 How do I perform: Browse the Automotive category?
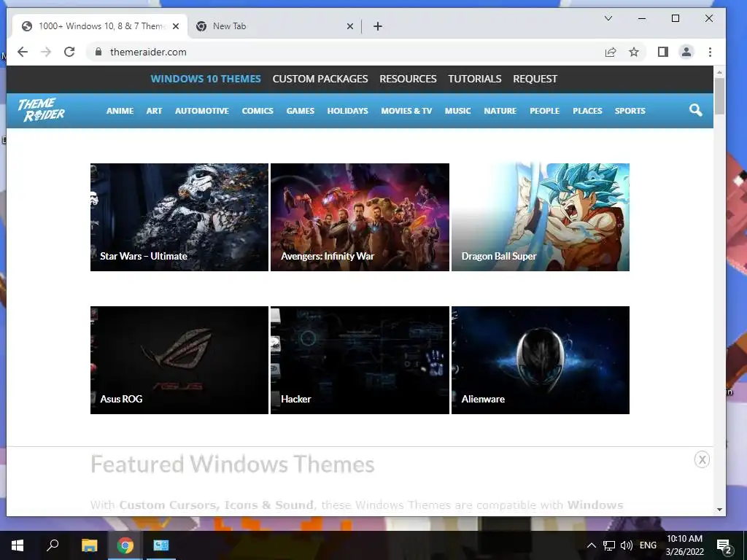[202, 111]
